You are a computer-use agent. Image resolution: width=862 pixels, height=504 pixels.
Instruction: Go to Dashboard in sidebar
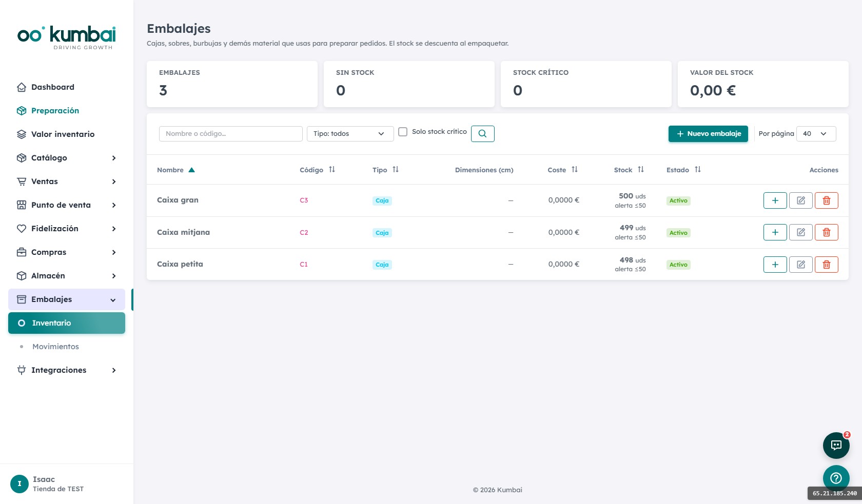click(53, 87)
